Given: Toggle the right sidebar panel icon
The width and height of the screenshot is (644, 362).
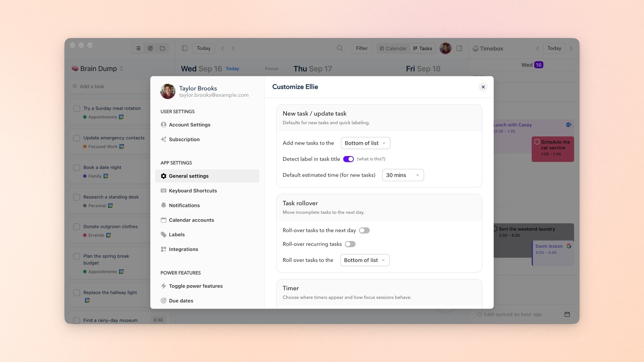Looking at the screenshot, I should coord(459,48).
